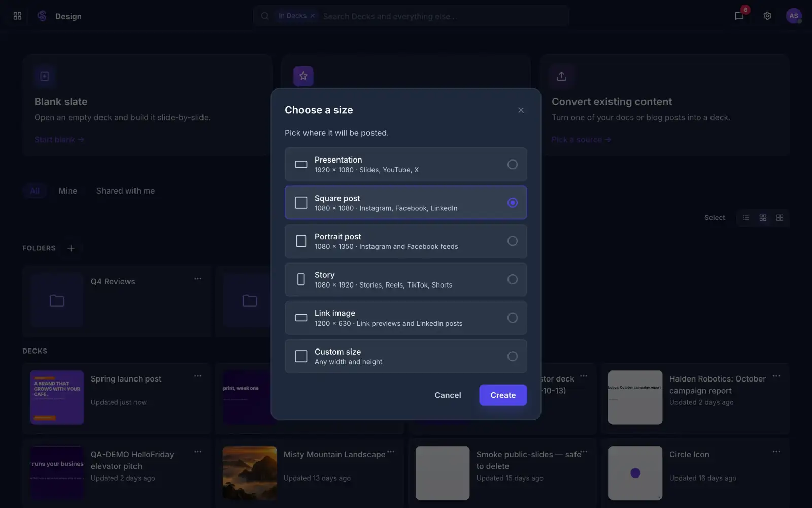This screenshot has height=508, width=812.
Task: Click the search magnifier icon
Action: click(x=265, y=16)
